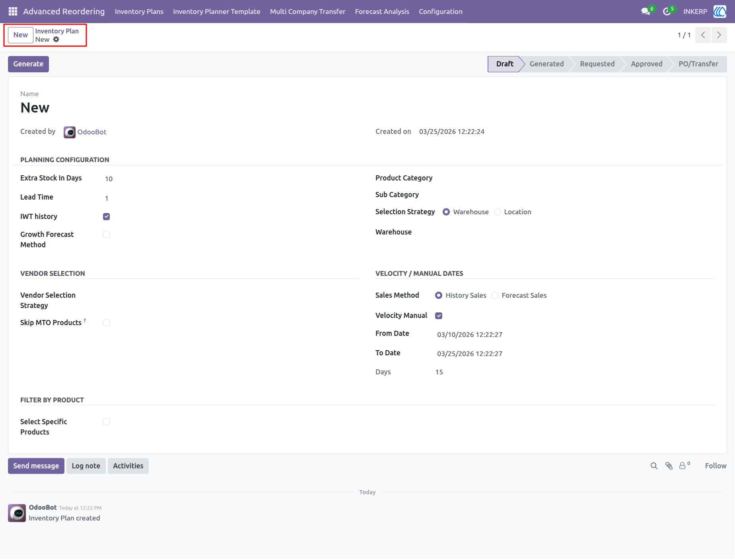
Task: Choose the Forecast Sales method
Action: pos(495,295)
